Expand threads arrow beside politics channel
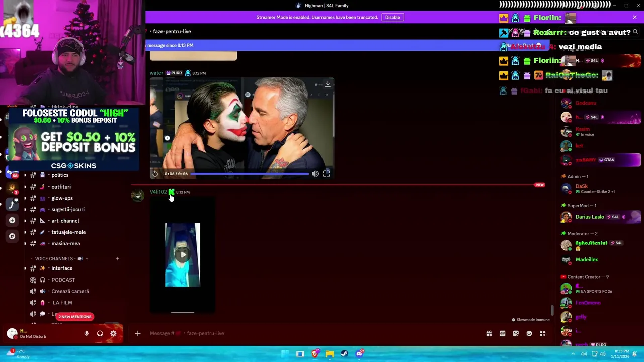 click(x=25, y=175)
